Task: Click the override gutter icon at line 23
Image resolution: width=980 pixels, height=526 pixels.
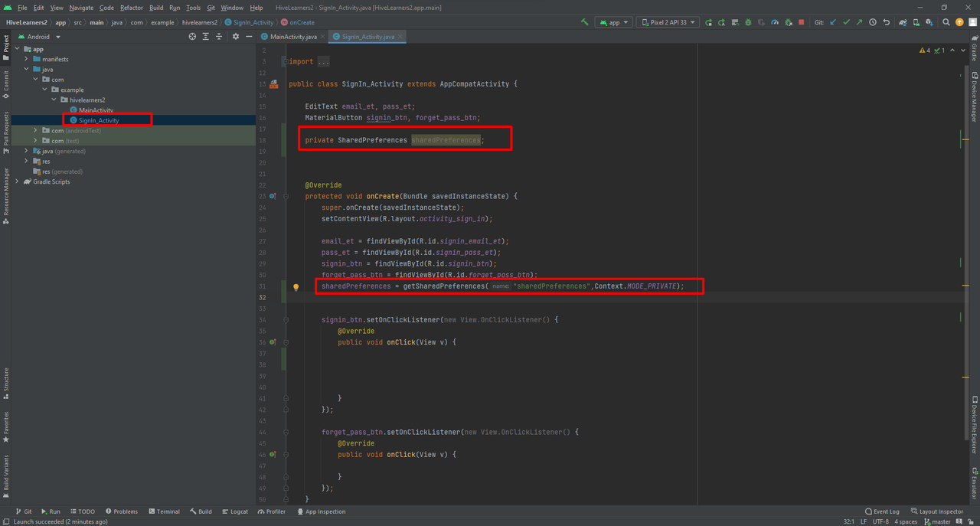Action: coord(273,197)
